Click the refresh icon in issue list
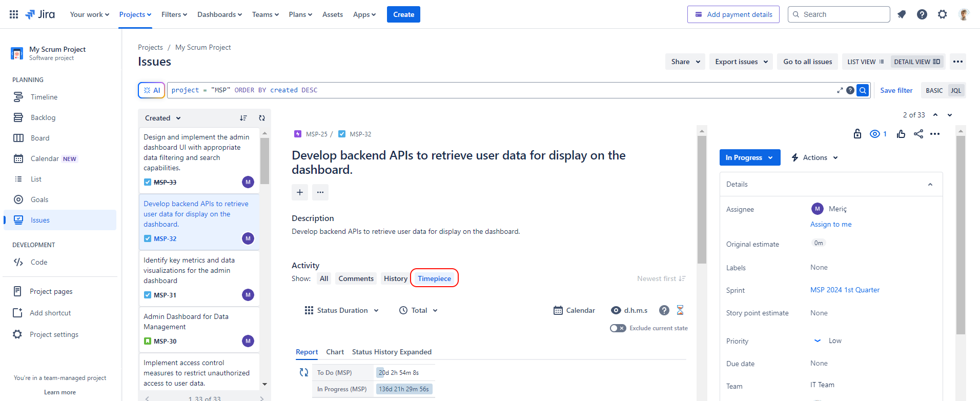Image resolution: width=980 pixels, height=401 pixels. click(262, 118)
